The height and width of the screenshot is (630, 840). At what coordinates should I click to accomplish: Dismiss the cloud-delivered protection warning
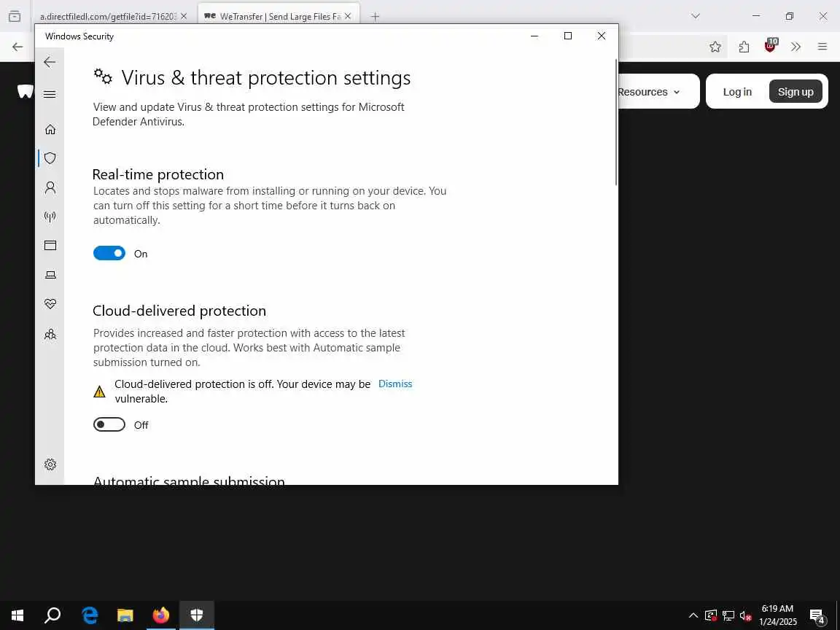pyautogui.click(x=394, y=384)
